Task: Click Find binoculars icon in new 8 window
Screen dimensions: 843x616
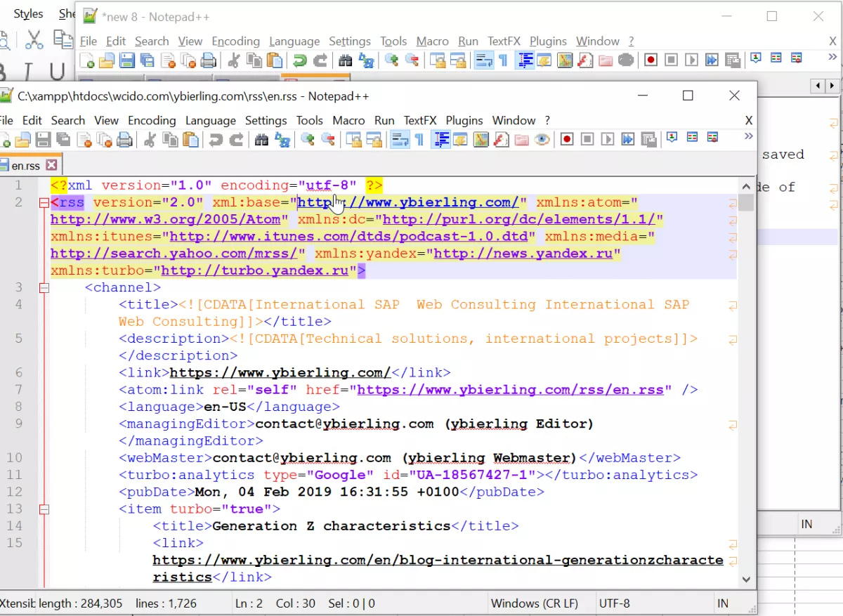Action: coord(345,60)
